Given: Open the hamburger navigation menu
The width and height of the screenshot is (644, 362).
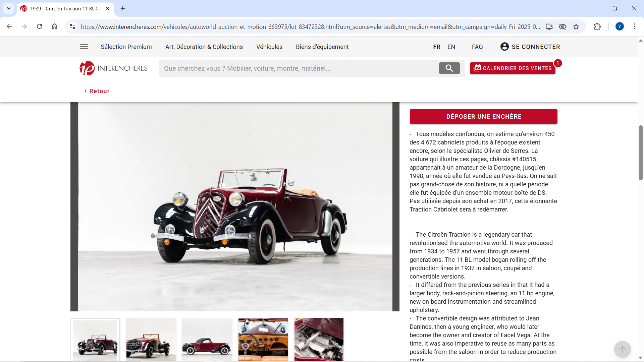Looking at the screenshot, I should coord(84,47).
